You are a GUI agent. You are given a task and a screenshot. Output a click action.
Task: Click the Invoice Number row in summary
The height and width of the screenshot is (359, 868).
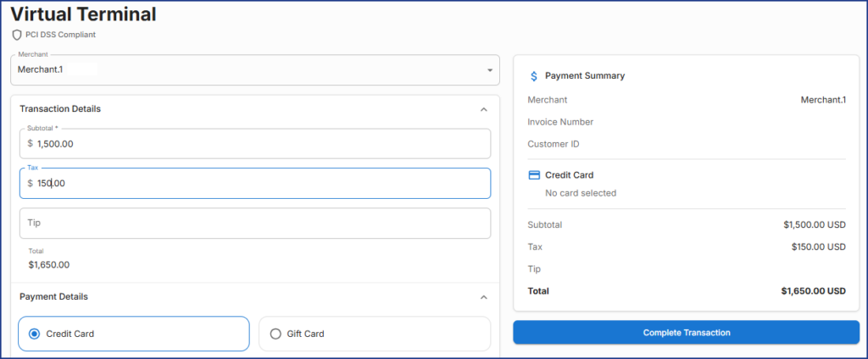[560, 122]
